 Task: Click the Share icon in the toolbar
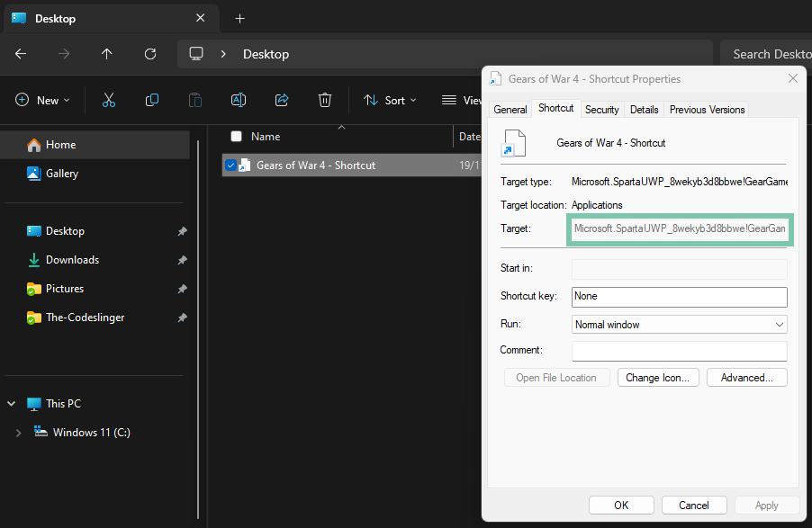click(x=281, y=100)
